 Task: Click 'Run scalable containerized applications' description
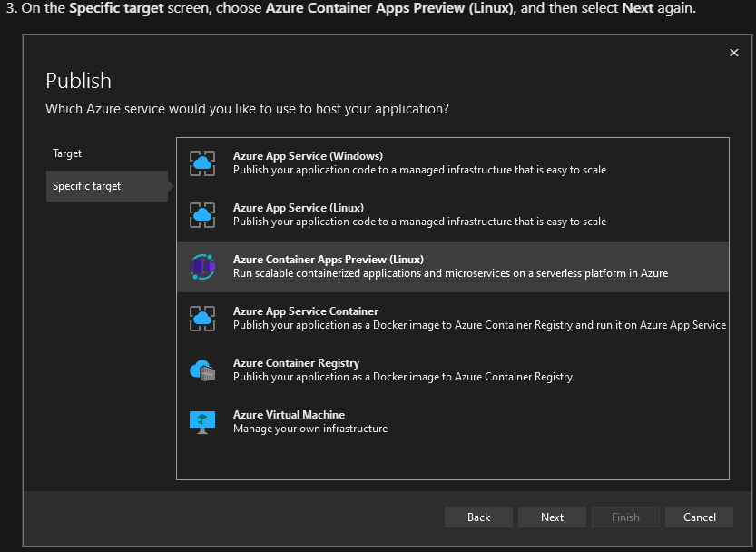[451, 273]
